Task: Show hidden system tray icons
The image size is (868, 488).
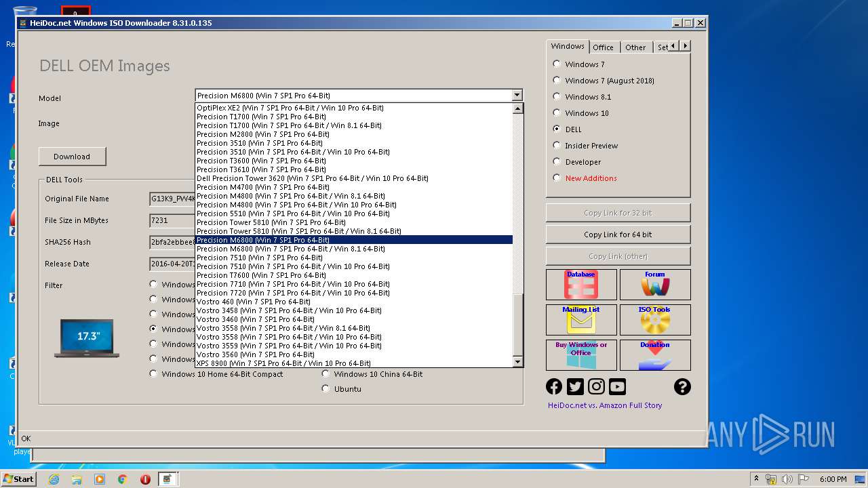Action: coord(756,479)
